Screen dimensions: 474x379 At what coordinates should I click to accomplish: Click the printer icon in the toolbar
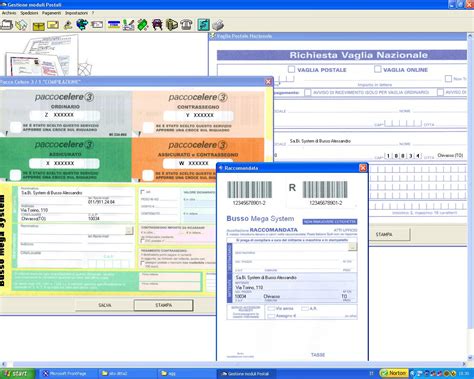click(x=218, y=25)
